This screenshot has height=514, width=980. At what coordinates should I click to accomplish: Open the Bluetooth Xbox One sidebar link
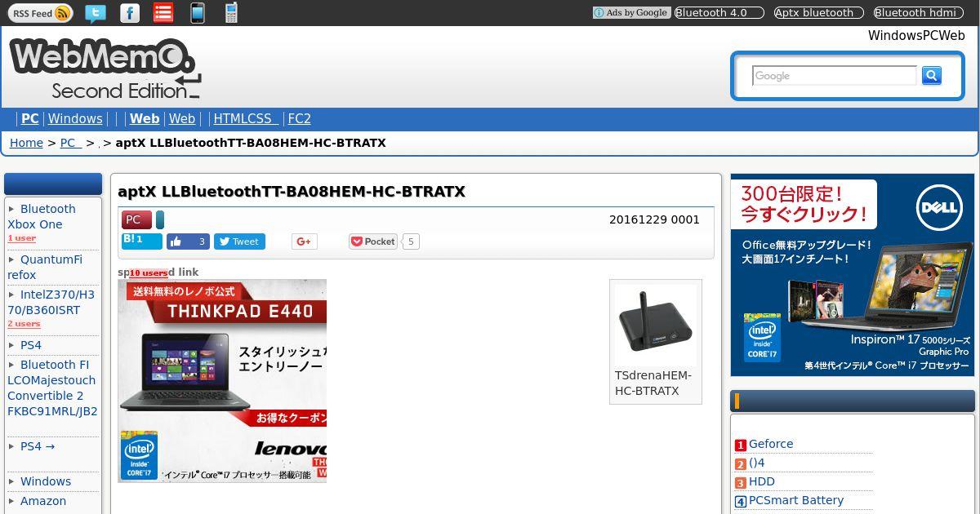[42, 217]
